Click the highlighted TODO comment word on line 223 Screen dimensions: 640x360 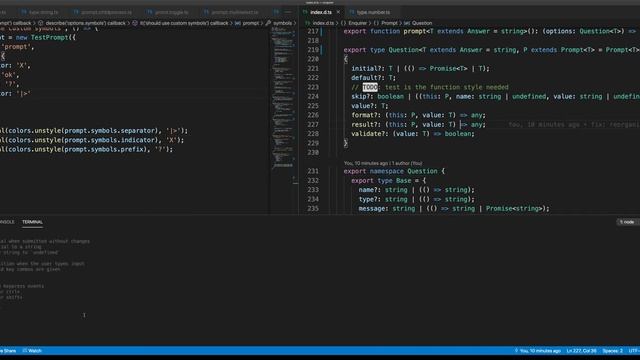(x=370, y=87)
